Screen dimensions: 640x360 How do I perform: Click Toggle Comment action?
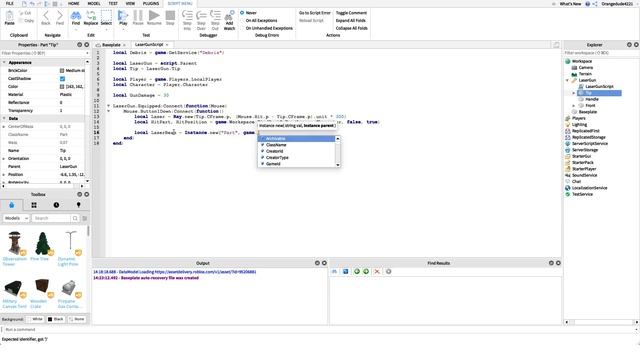point(351,13)
